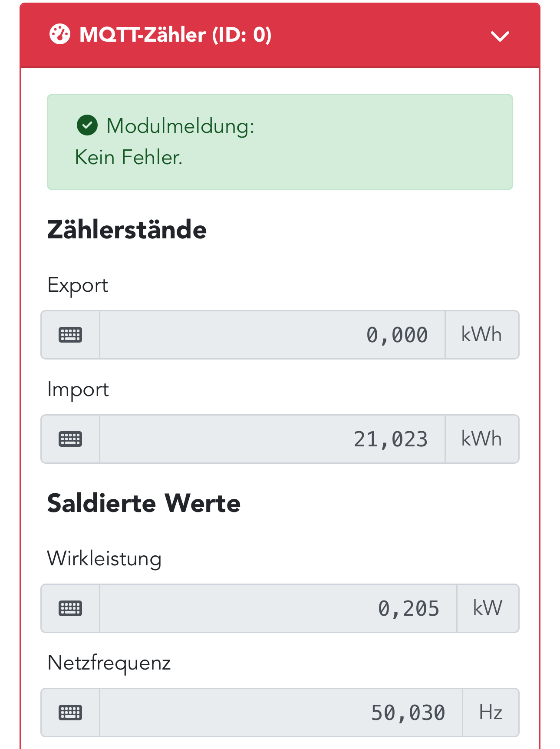This screenshot has height=749, width=560.
Task: Click the Export value field 0,000
Action: pyautogui.click(x=272, y=335)
